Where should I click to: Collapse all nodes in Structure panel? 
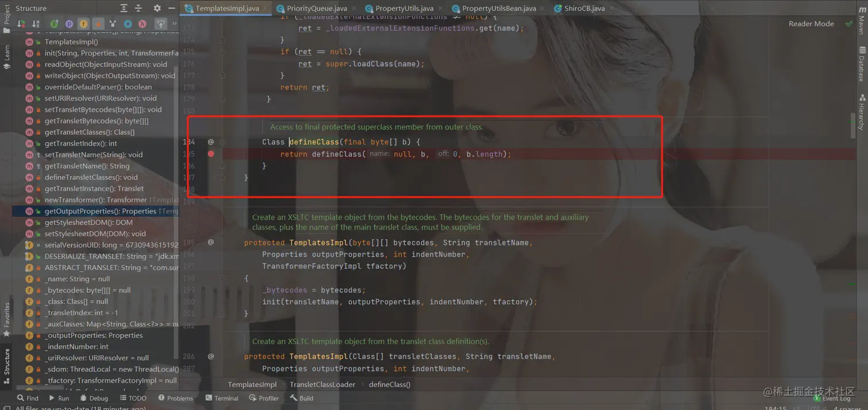coord(138,8)
